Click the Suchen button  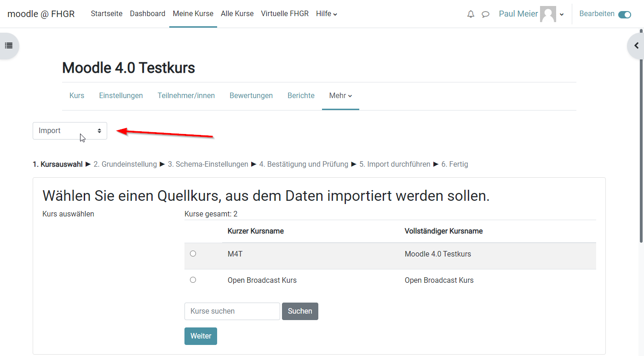(x=300, y=311)
